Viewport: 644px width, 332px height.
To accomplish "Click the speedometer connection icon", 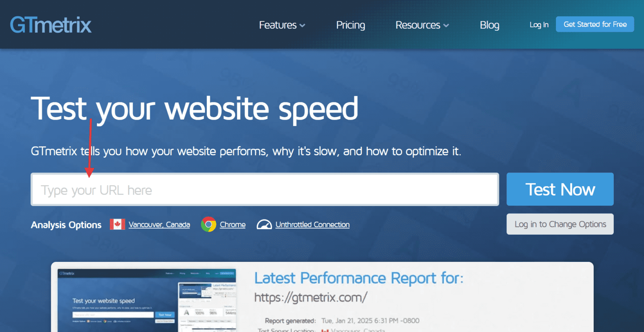I will [264, 224].
